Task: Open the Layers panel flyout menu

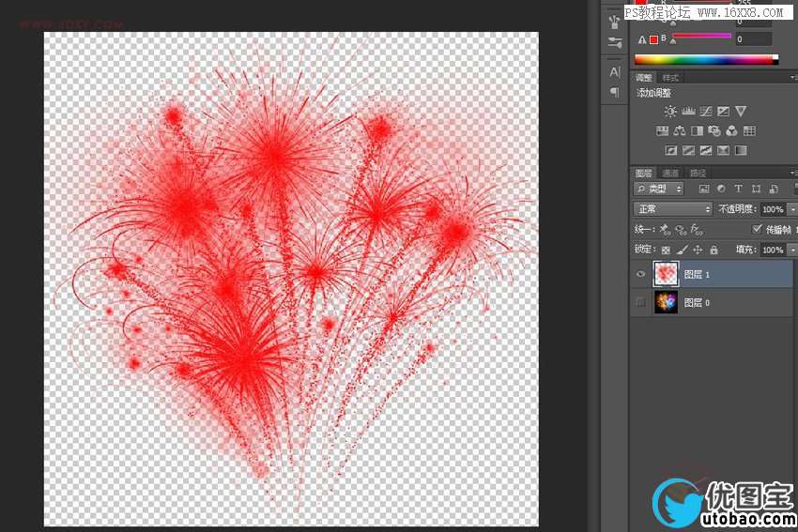Action: click(x=793, y=173)
